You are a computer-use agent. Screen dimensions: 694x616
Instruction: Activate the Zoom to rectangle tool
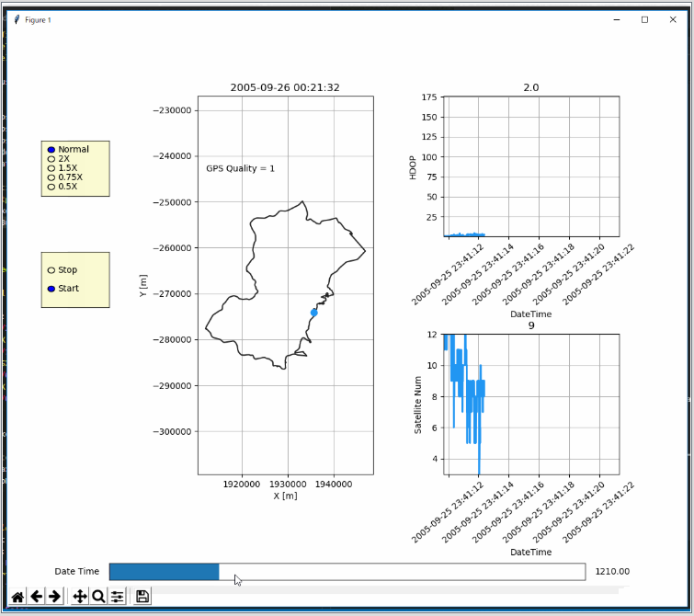point(98,597)
